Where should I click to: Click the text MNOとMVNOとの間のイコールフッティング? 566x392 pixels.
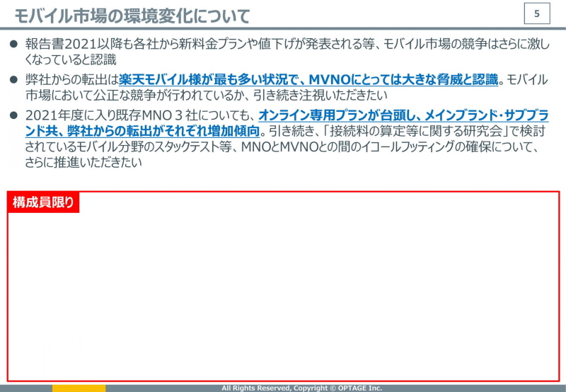347,146
